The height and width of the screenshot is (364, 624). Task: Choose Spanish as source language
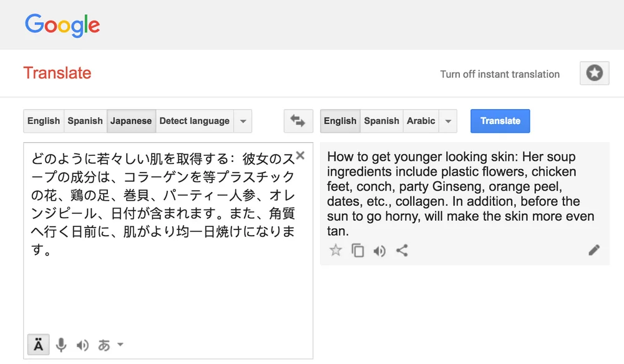(x=85, y=121)
